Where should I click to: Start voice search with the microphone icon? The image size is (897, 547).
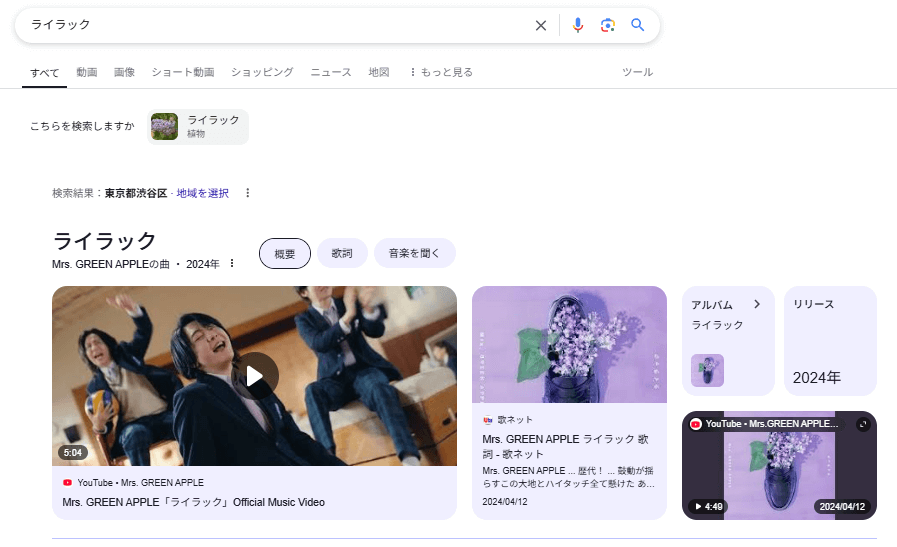pyautogui.click(x=578, y=25)
